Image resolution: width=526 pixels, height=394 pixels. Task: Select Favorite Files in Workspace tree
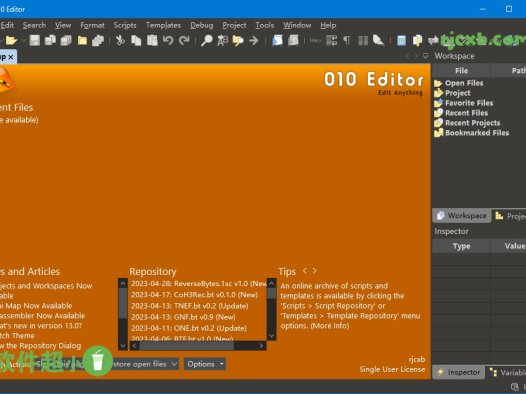point(464,103)
